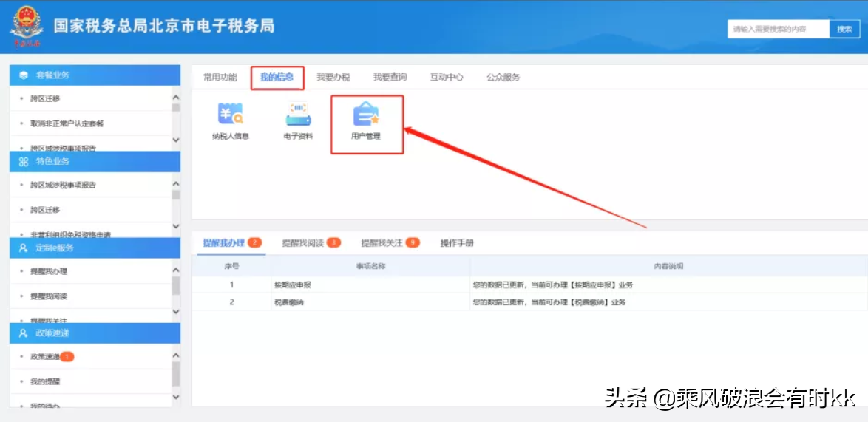Viewport: 868px width, 422px height.
Task: Open 提醒我办理 in 定制e服务 sidebar
Action: point(49,271)
